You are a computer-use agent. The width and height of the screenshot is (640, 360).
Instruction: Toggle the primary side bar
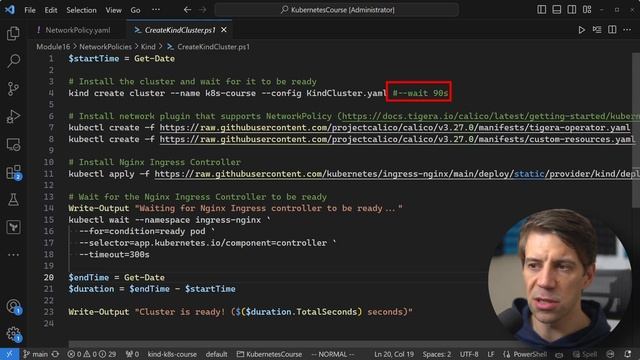(541, 10)
